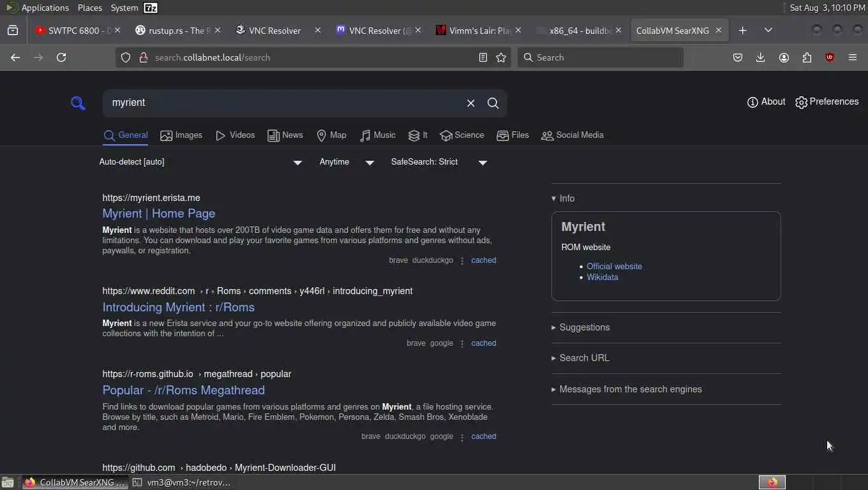Open Introducing Myrient : r/Roms result

[x=179, y=308]
